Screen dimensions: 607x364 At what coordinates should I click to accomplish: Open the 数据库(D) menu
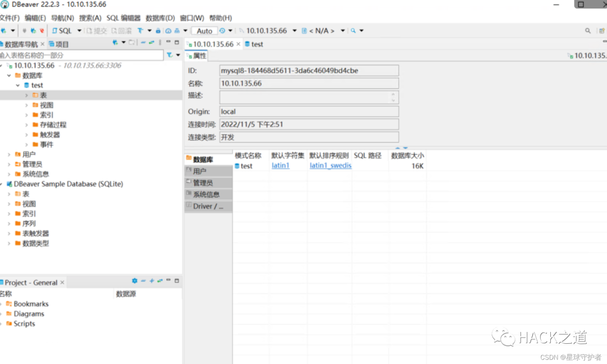click(x=160, y=18)
